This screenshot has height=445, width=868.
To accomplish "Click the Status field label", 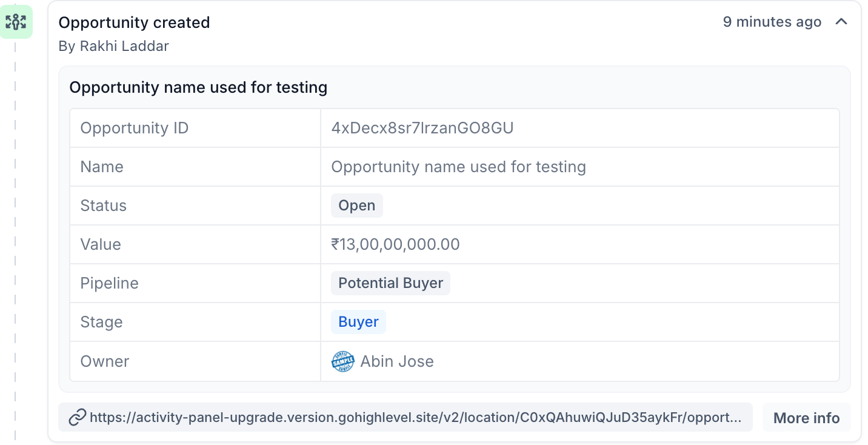I will [104, 206].
